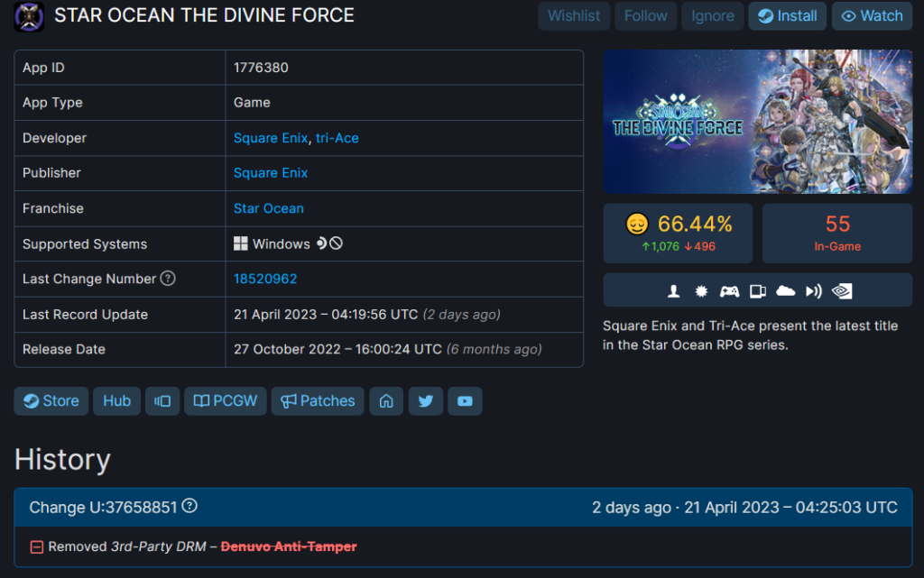Open the YouTube icon button
The height and width of the screenshot is (578, 924).
[465, 401]
